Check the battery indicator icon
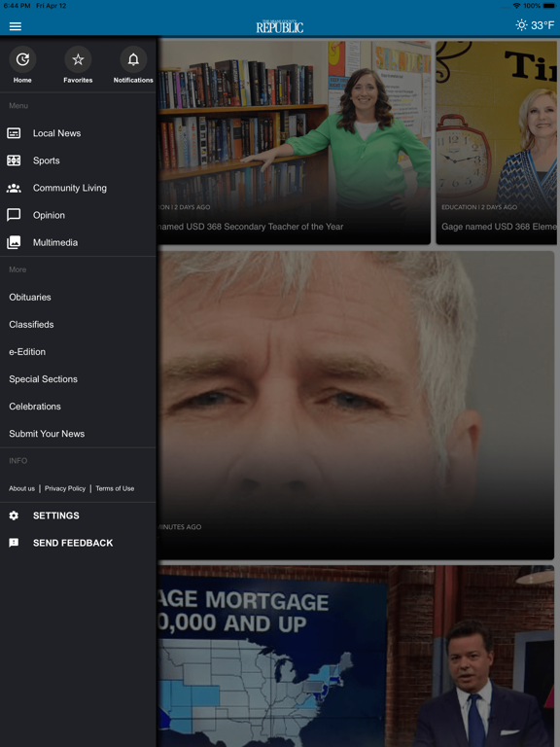560x747 pixels. click(x=549, y=6)
